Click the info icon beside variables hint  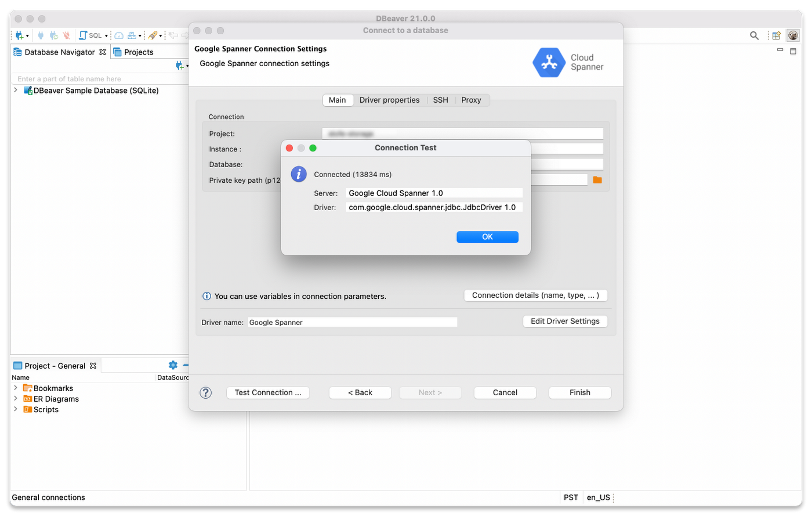tap(206, 296)
